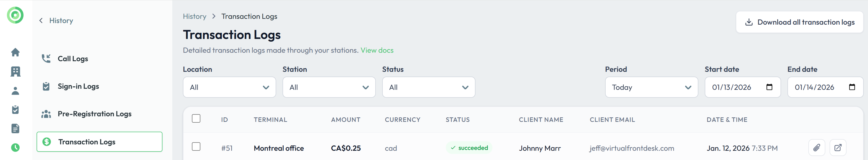Click the home icon in the sidebar
Screen dimensions: 868x160
[15, 52]
